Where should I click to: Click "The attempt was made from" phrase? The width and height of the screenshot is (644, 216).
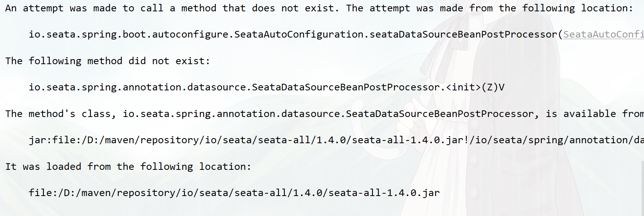point(420,8)
